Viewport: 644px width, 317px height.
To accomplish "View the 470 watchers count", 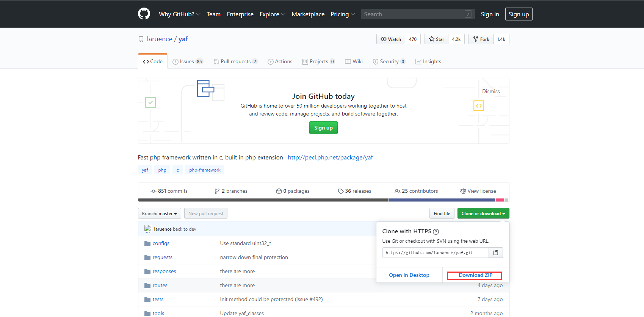I will [413, 39].
